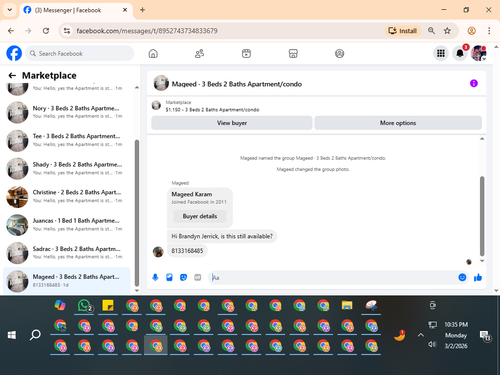Screen dimensions: 500x375
Task: Open conversation information purple icon
Action: pos(474,83)
